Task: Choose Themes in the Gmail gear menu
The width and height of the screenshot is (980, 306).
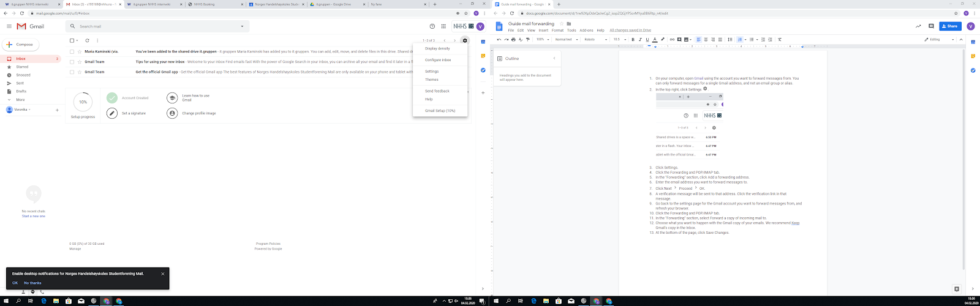Action: click(432, 80)
